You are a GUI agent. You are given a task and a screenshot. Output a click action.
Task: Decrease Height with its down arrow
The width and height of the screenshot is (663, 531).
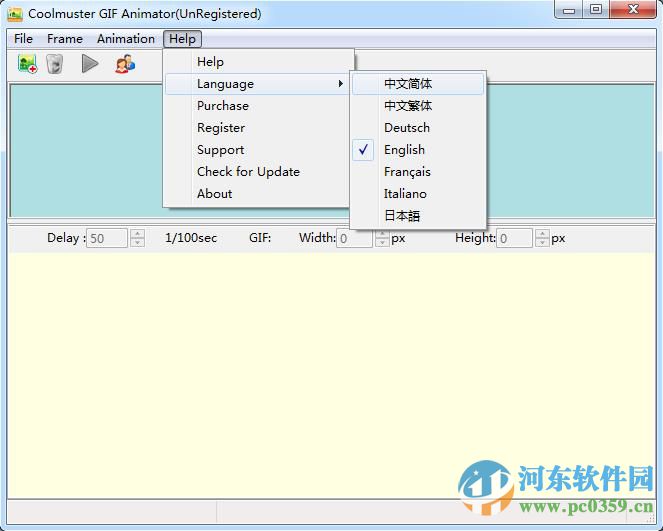click(542, 243)
